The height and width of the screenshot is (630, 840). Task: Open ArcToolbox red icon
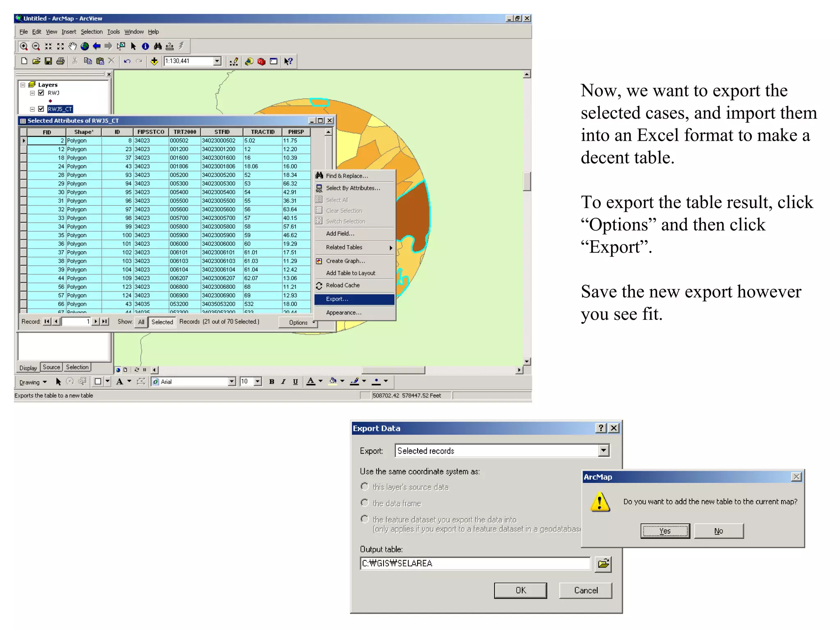pos(261,62)
